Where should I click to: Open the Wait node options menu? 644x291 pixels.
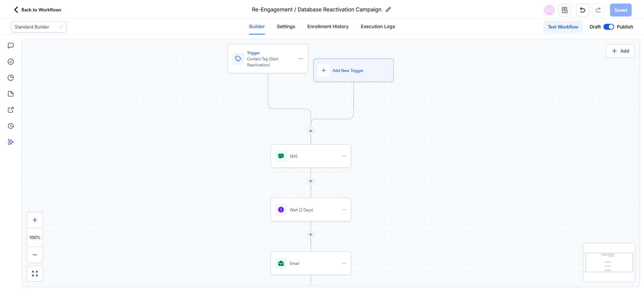(x=344, y=210)
